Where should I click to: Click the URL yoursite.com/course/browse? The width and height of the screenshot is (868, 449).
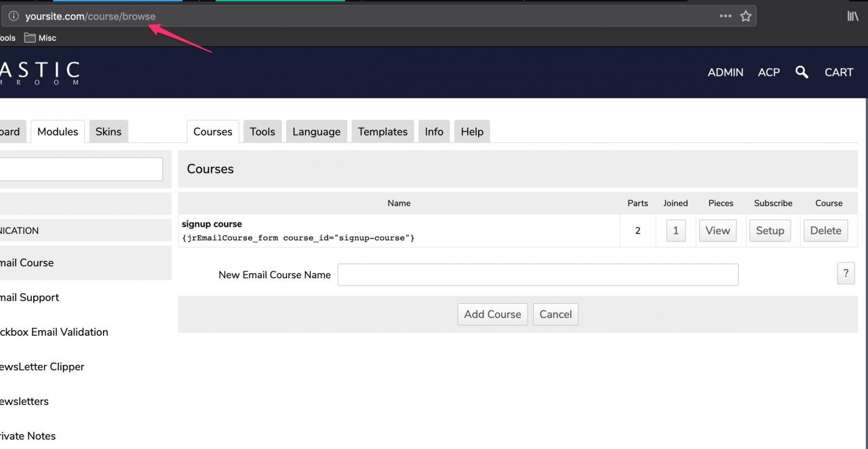[90, 16]
